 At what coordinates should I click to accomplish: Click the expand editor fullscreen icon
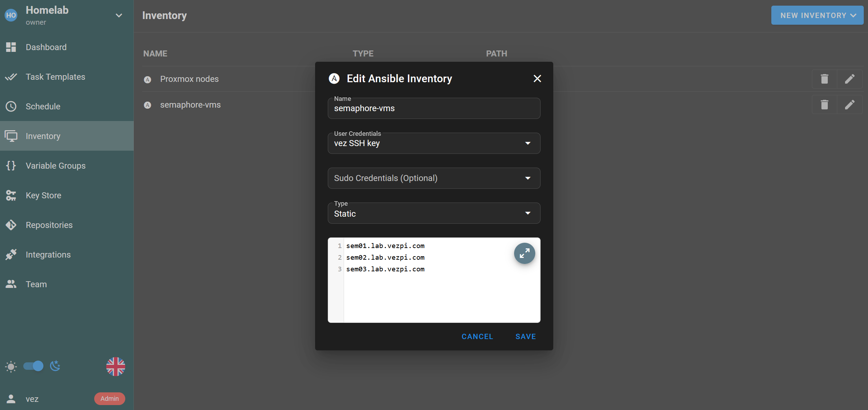(524, 253)
